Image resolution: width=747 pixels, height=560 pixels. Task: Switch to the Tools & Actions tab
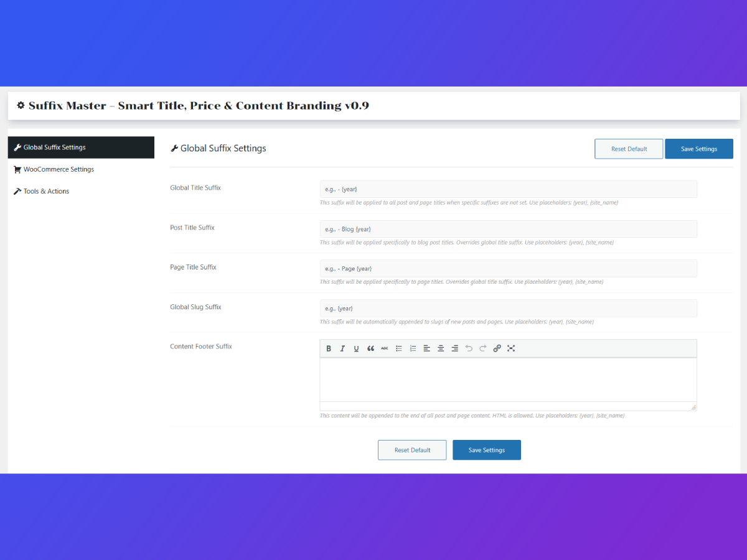(46, 191)
